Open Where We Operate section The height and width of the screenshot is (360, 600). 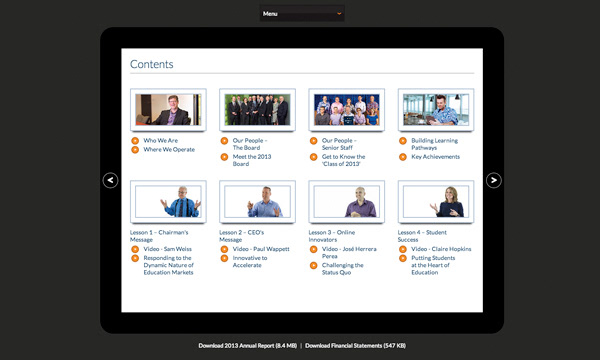[169, 150]
